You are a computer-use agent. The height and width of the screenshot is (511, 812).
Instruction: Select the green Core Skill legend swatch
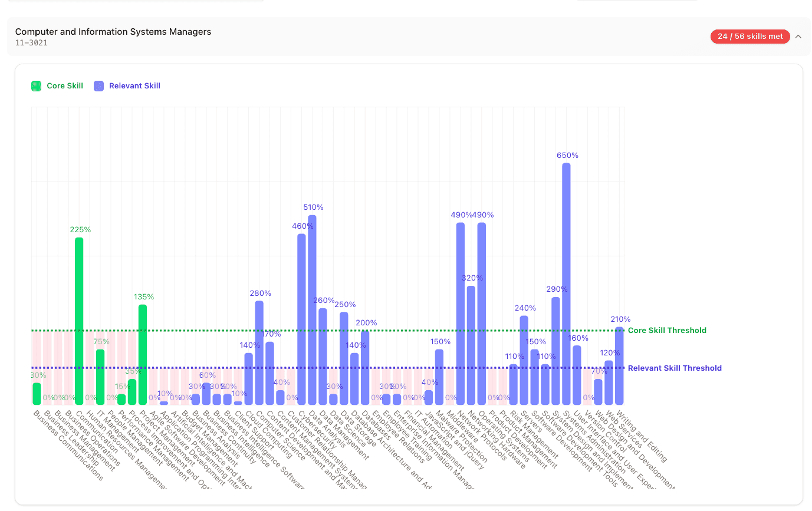click(35, 85)
